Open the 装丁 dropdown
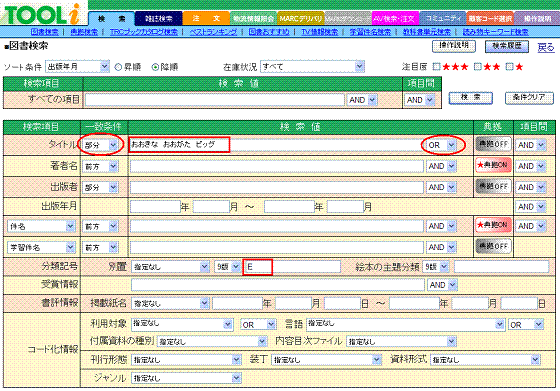The image size is (560, 391). click(x=326, y=360)
